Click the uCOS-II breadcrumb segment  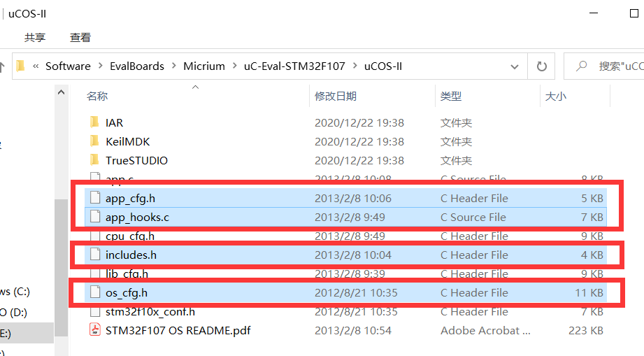tap(382, 66)
